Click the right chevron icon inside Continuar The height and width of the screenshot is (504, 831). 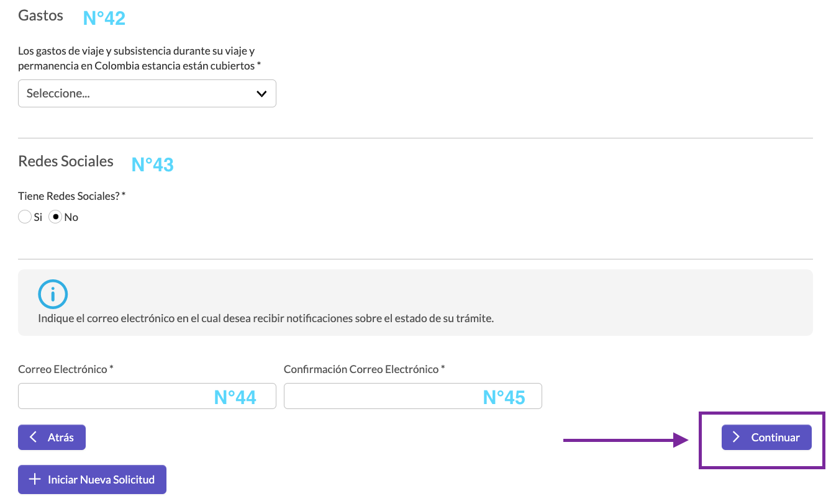tap(737, 438)
